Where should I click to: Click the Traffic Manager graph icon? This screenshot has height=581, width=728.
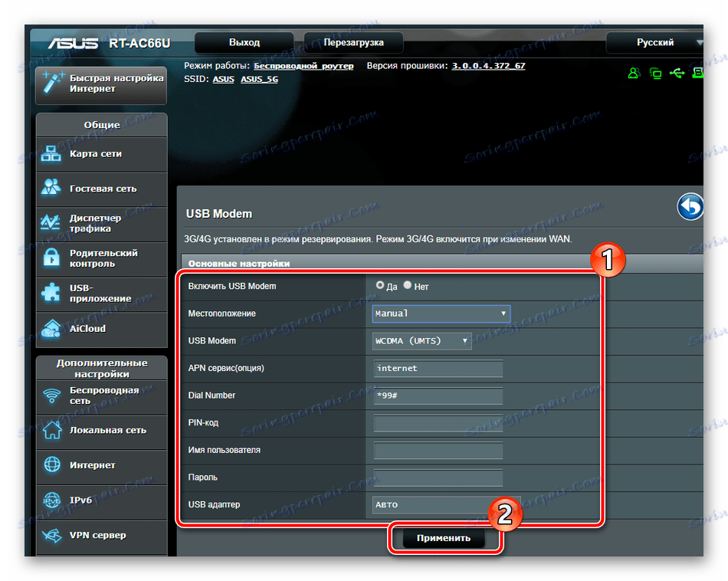(51, 223)
